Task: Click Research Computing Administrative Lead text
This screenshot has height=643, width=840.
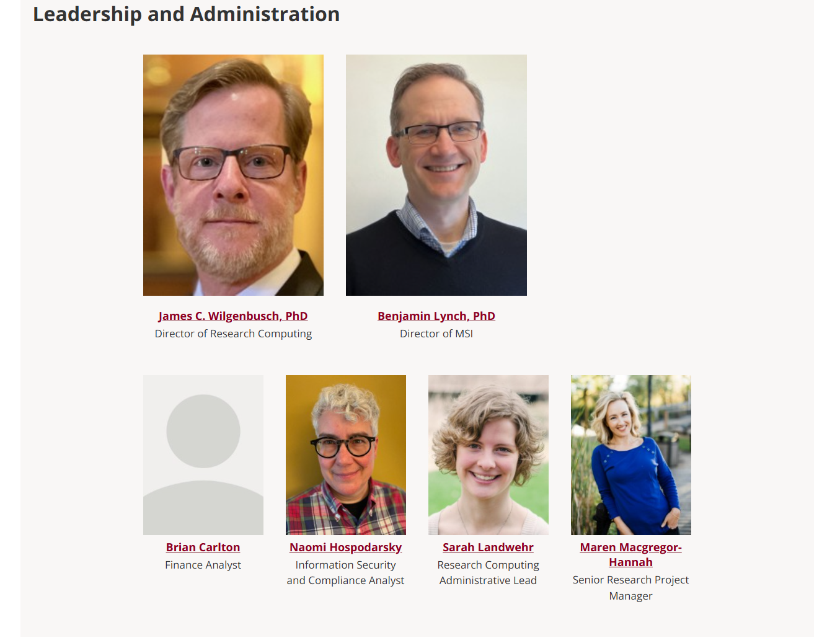Action: (x=488, y=573)
